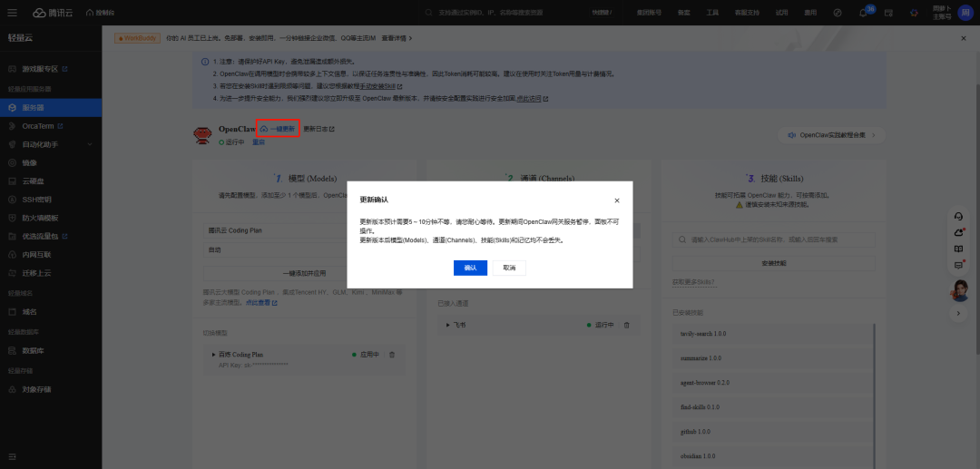Image resolution: width=980 pixels, height=469 pixels.
Task: Expand the 百炼 Coding Plan model row
Action: point(214,354)
